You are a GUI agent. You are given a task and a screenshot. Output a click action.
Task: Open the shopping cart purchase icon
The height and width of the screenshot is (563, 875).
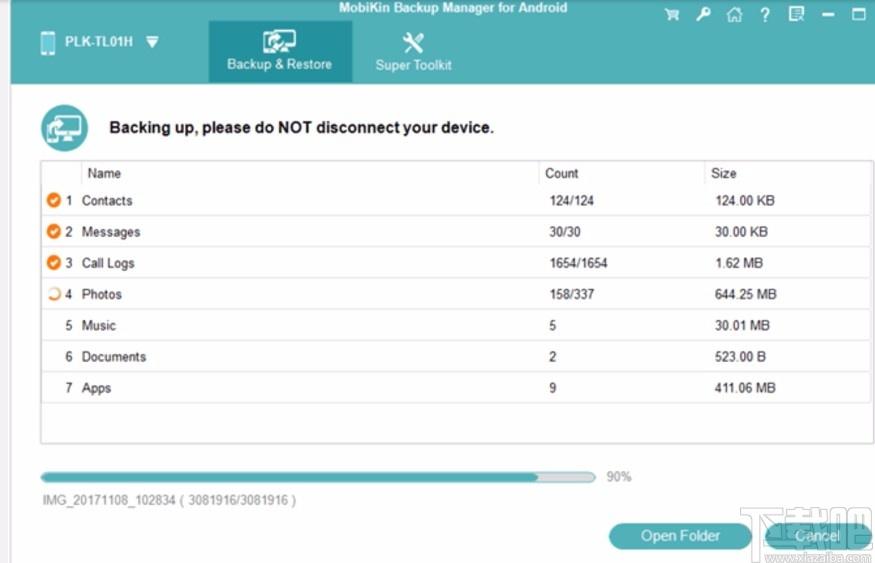pos(672,15)
